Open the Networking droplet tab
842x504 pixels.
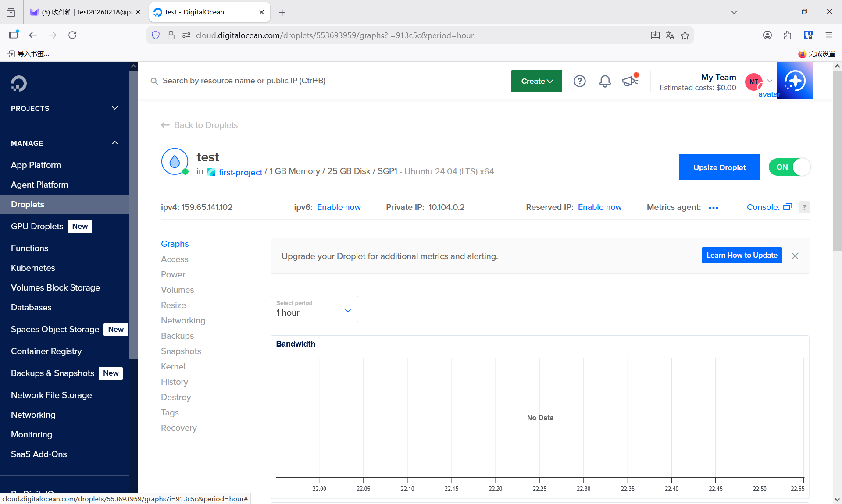183,320
